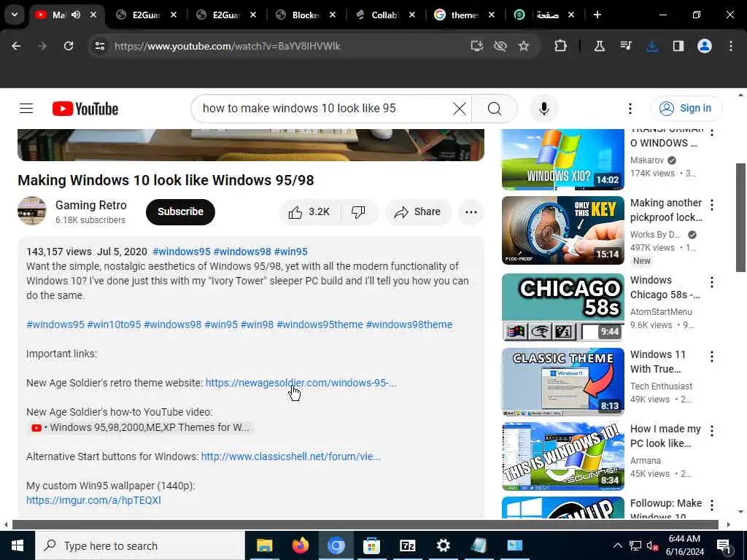The image size is (747, 560).
Task: Switch to the Arabic صفحة tab
Action: (544, 15)
